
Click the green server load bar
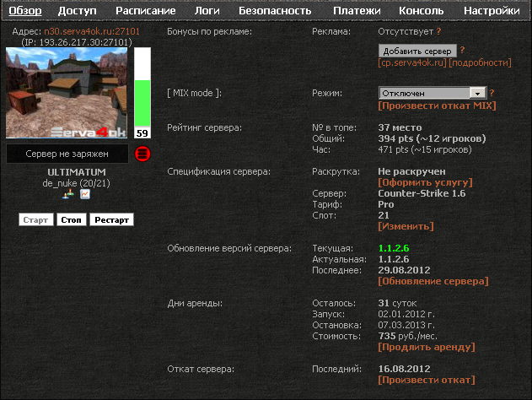click(142, 103)
